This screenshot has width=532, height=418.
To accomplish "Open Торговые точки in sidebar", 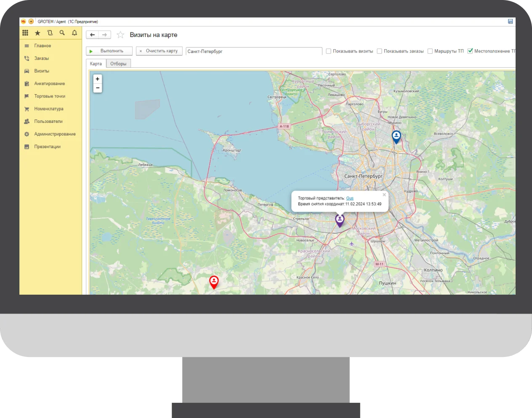I will [x=50, y=96].
